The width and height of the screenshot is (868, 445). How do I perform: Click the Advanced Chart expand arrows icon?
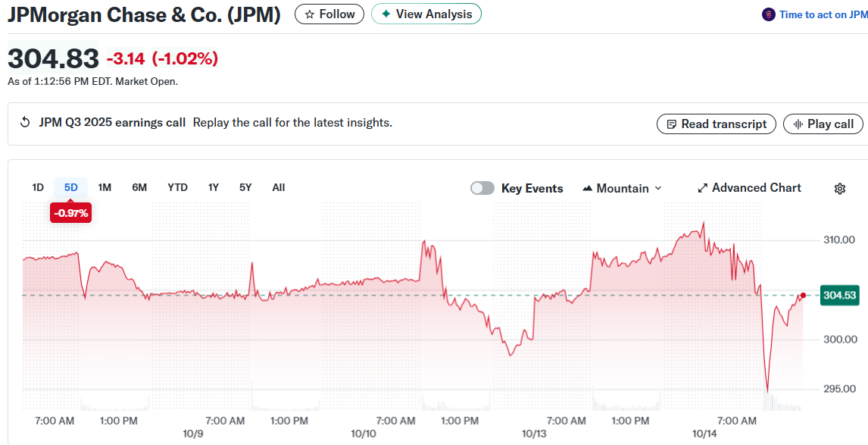coord(702,188)
